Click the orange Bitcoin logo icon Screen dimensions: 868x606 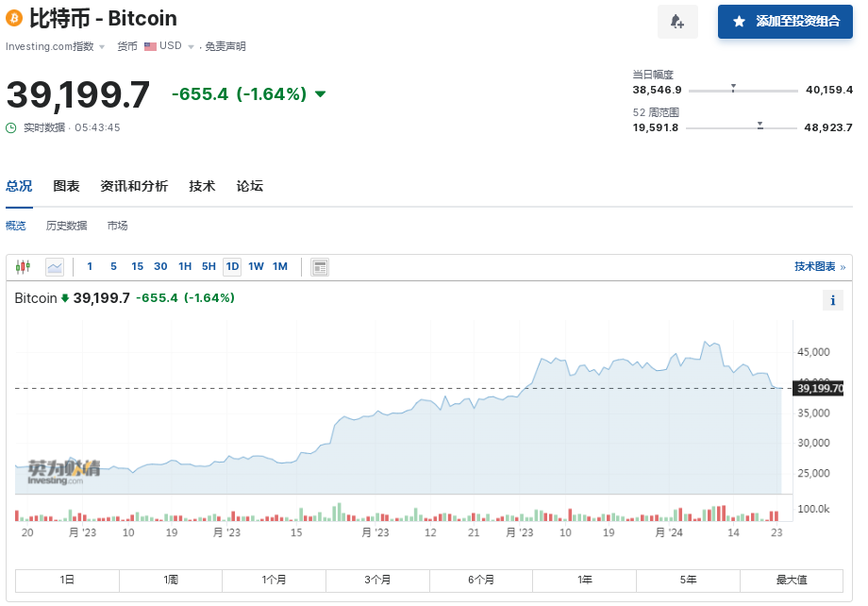point(14,19)
